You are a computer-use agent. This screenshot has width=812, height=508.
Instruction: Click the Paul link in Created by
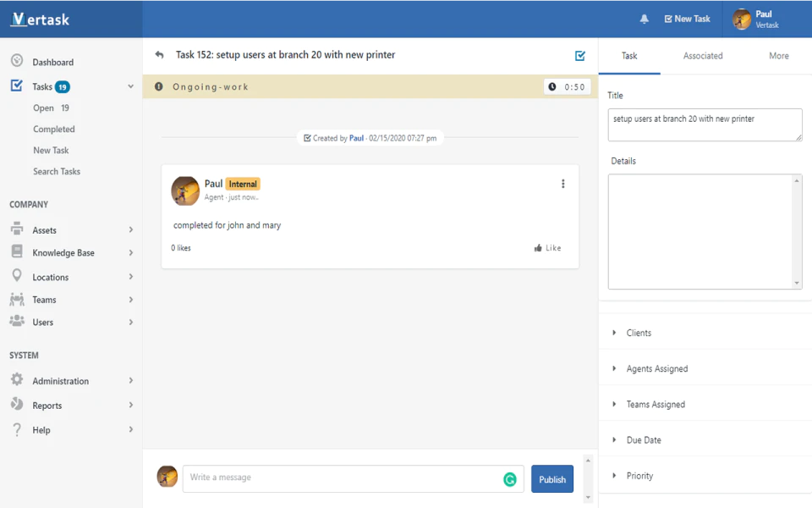click(x=356, y=138)
